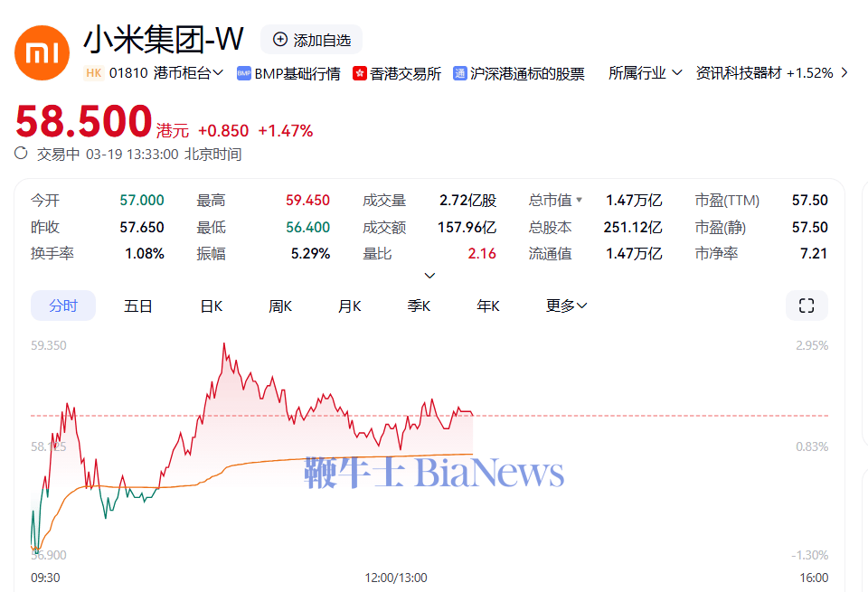The height and width of the screenshot is (592, 868).
Task: Click the current price 58.500
Action: 83,122
